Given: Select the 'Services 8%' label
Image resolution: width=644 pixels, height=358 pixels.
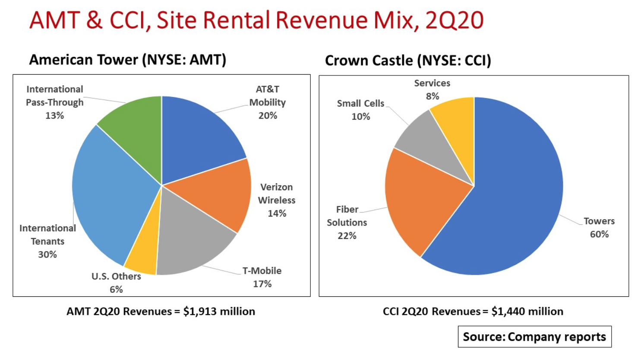Looking at the screenshot, I should click(432, 89).
